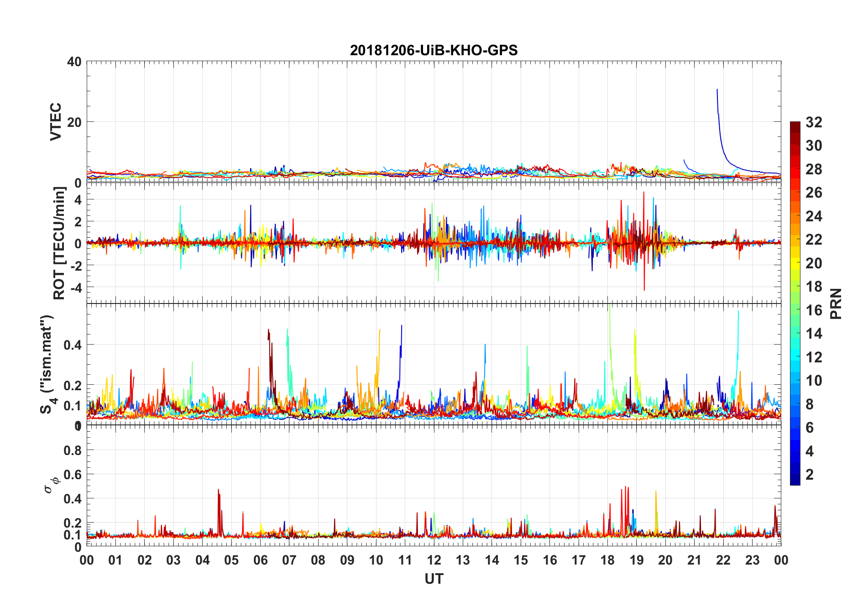Click the sigma phi axis label
The height and width of the screenshot is (607, 868).
coord(52,484)
